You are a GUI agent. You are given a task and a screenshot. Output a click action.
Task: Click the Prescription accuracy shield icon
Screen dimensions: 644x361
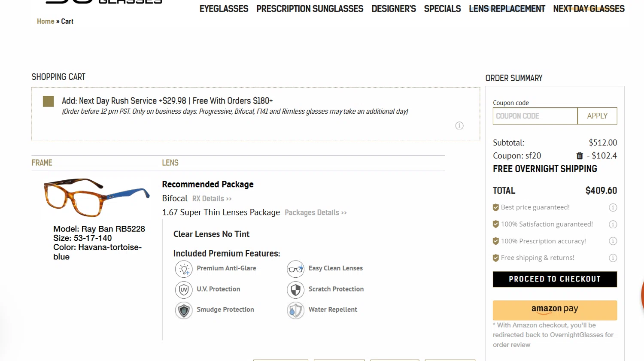pos(496,241)
